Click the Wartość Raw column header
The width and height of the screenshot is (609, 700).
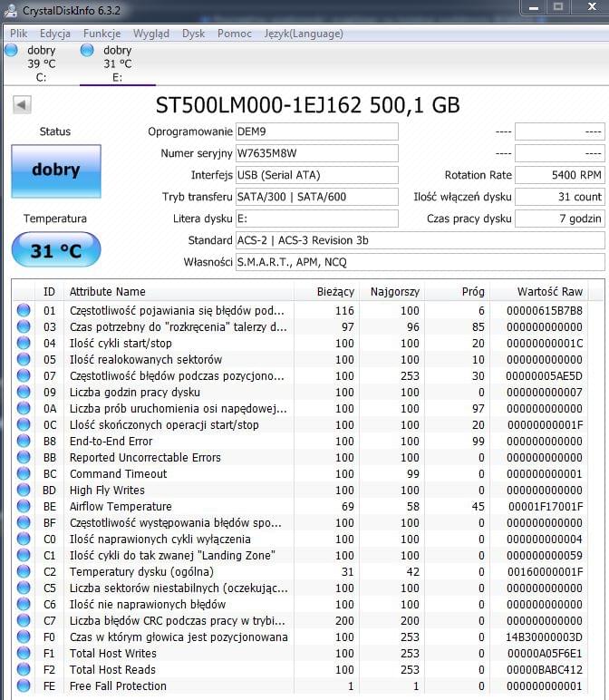pos(539,292)
